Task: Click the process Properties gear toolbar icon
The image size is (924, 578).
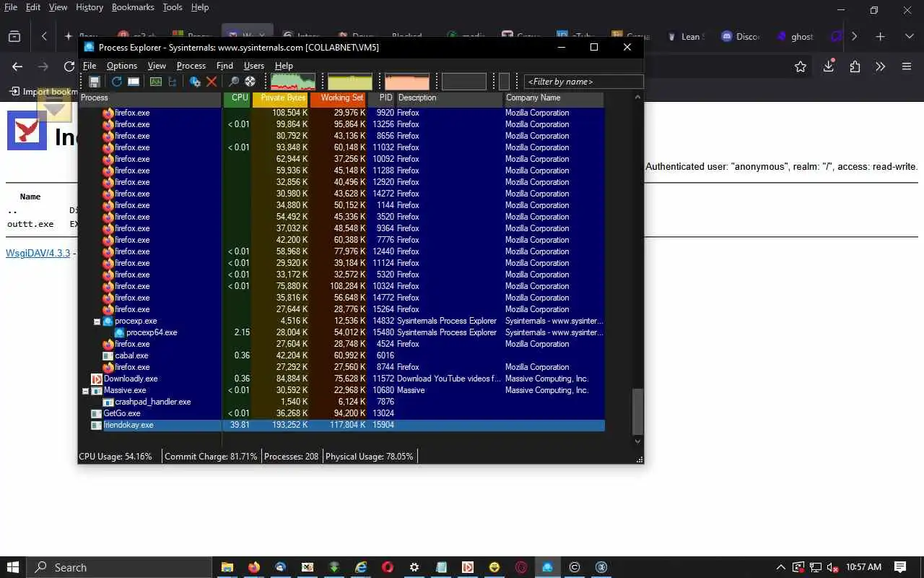Action: [195, 82]
